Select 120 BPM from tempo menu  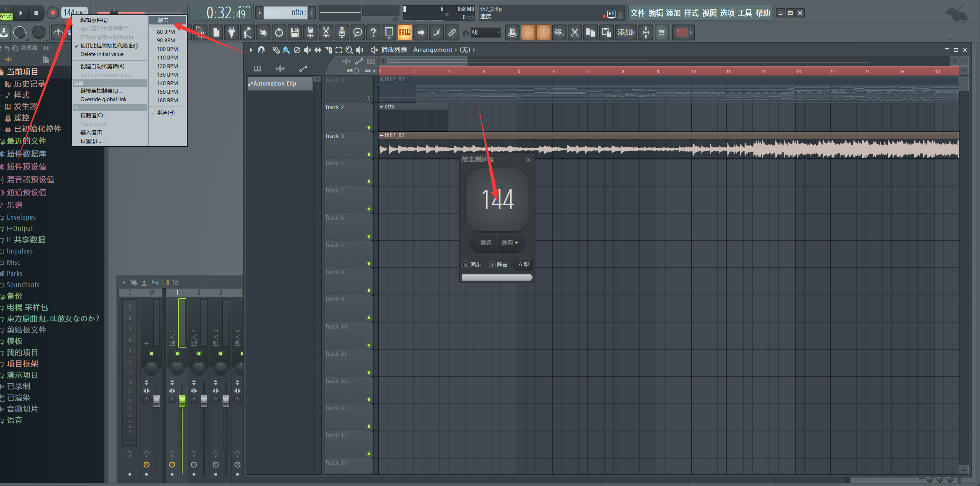pos(167,66)
